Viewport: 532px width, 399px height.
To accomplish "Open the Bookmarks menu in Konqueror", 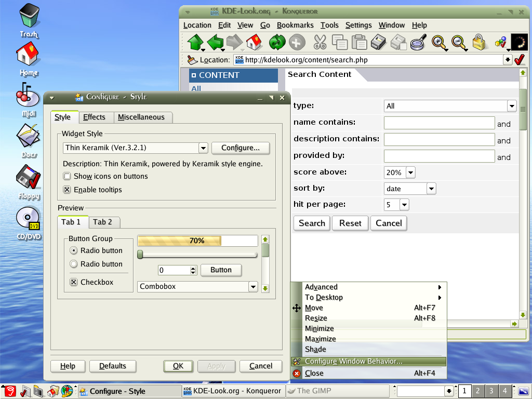I will pyautogui.click(x=295, y=25).
